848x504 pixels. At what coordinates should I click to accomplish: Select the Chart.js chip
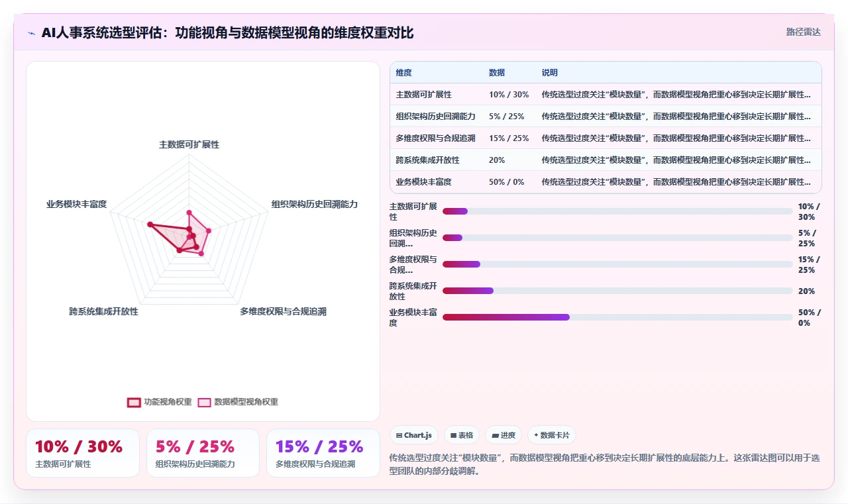click(414, 435)
